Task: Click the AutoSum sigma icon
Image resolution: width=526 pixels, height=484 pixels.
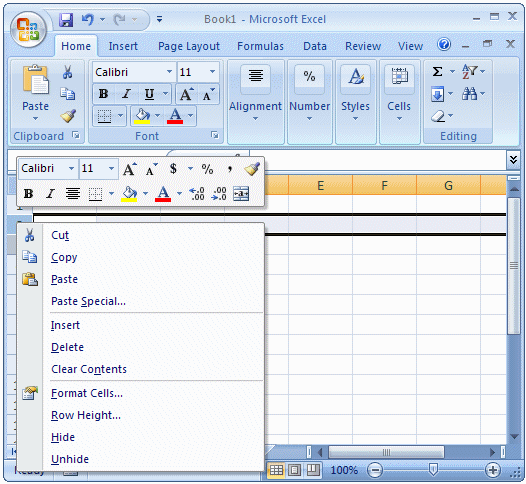Action: [437, 71]
